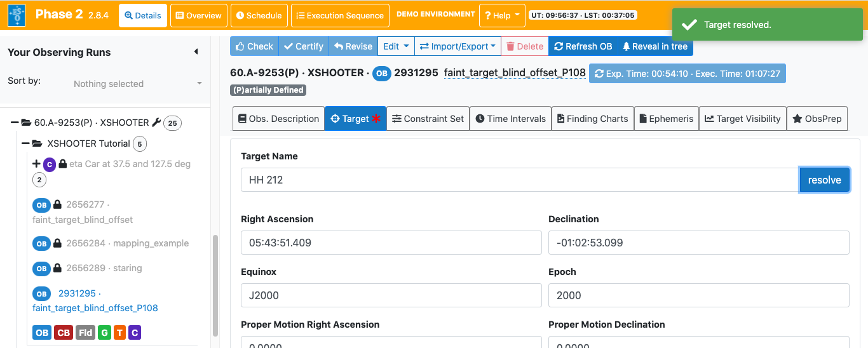The width and height of the screenshot is (868, 348).
Task: Open the Sort by dropdown
Action: click(x=137, y=84)
